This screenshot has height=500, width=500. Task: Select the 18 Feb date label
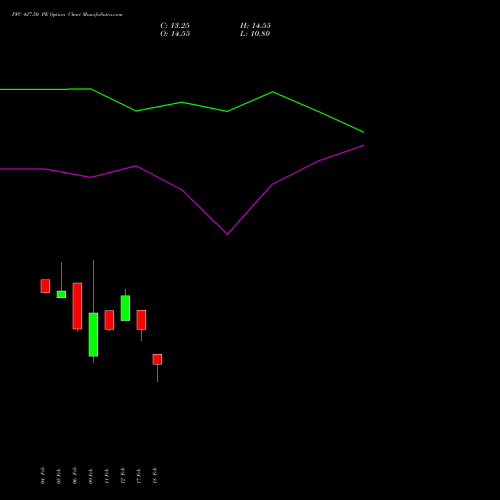coord(155,475)
